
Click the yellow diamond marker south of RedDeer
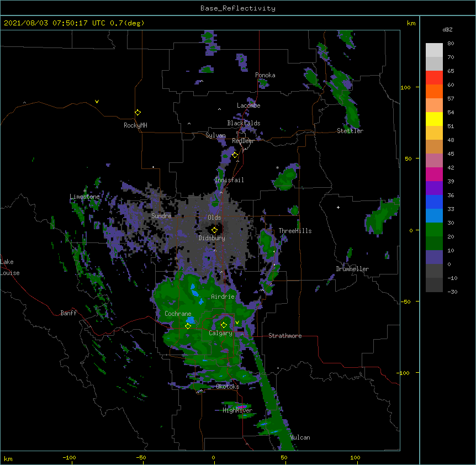point(235,155)
